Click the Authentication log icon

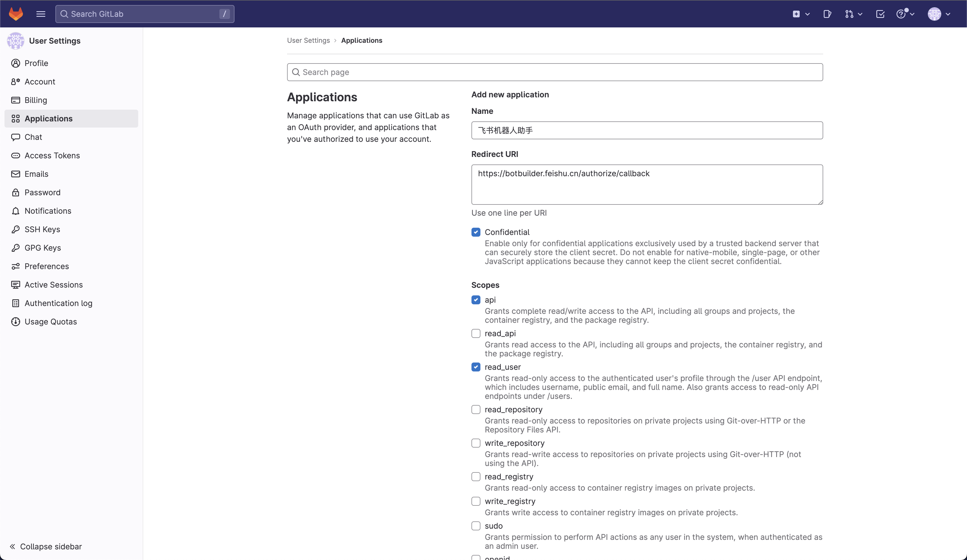point(15,303)
